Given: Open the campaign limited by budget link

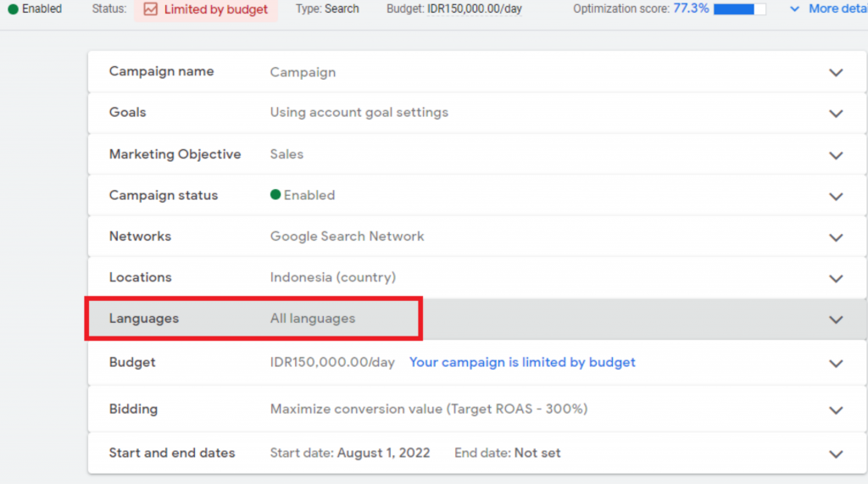Looking at the screenshot, I should coord(522,363).
